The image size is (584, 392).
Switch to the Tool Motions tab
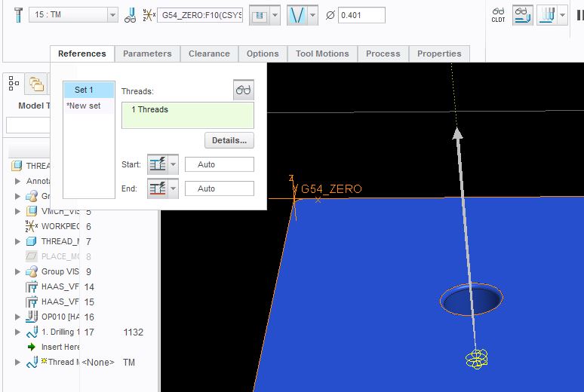[322, 54]
